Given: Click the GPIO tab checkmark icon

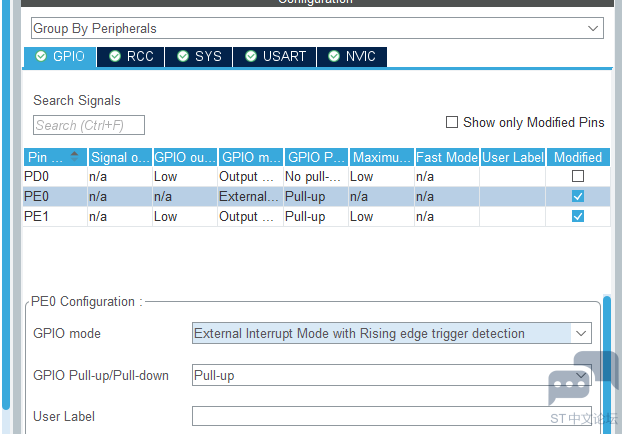Looking at the screenshot, I should pyautogui.click(x=41, y=56).
